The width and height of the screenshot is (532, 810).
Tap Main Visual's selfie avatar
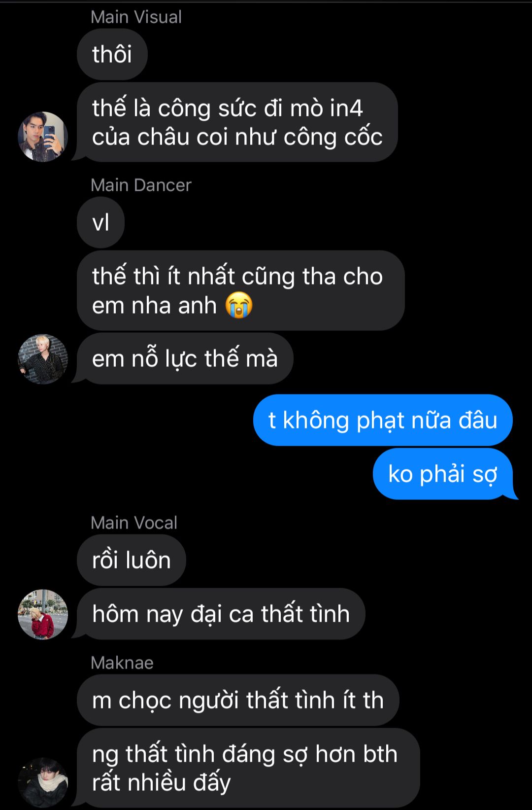click(43, 137)
